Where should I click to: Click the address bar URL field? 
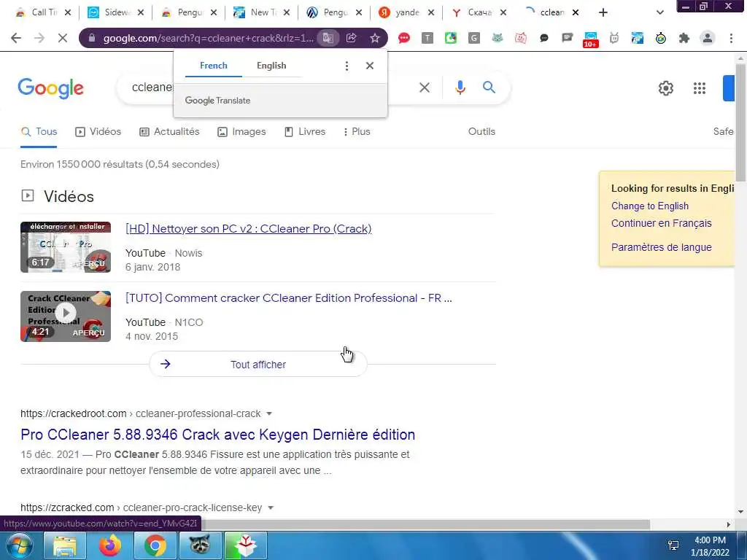click(x=208, y=38)
